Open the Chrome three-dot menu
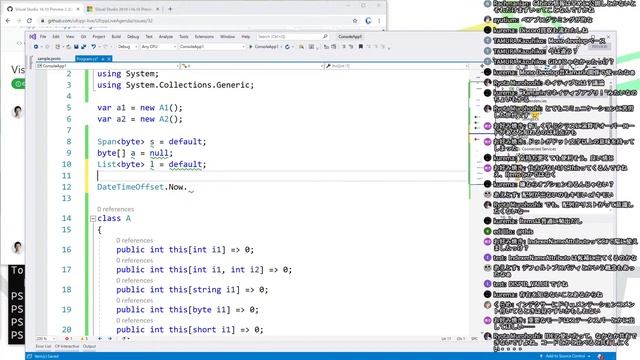 [x=379, y=20]
